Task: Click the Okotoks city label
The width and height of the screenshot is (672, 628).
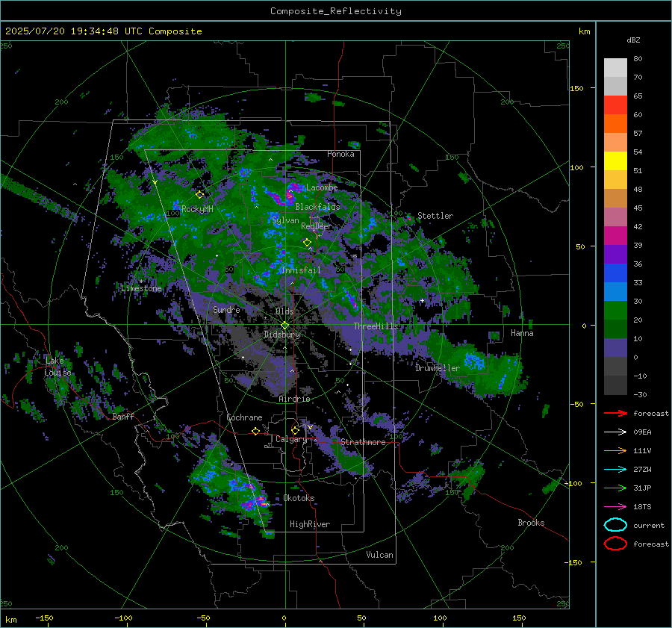Action: [299, 498]
